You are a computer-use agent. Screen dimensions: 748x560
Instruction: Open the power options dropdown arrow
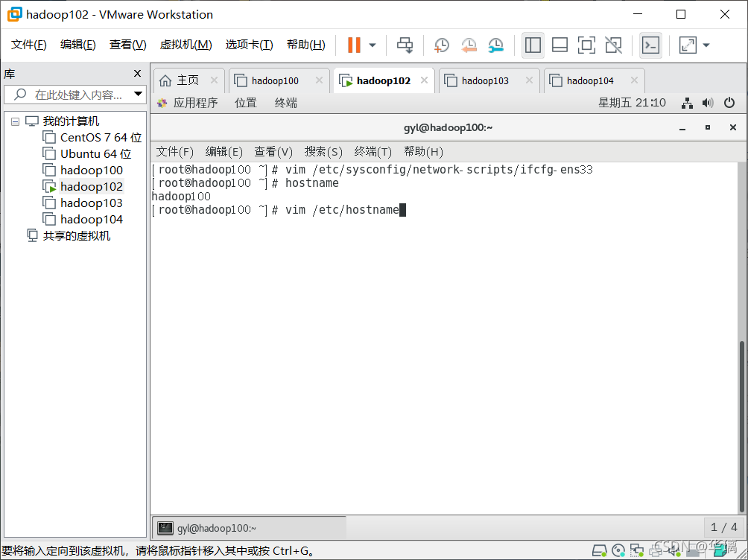(373, 45)
